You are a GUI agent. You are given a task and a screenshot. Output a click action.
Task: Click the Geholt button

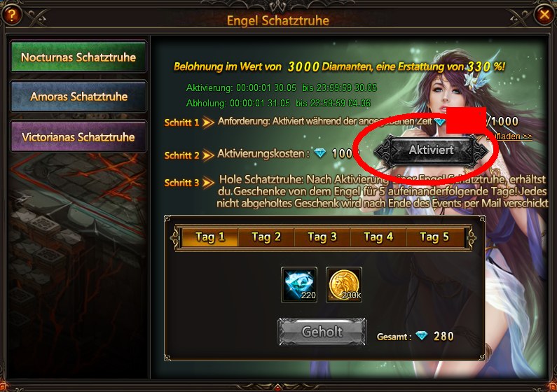pyautogui.click(x=322, y=332)
